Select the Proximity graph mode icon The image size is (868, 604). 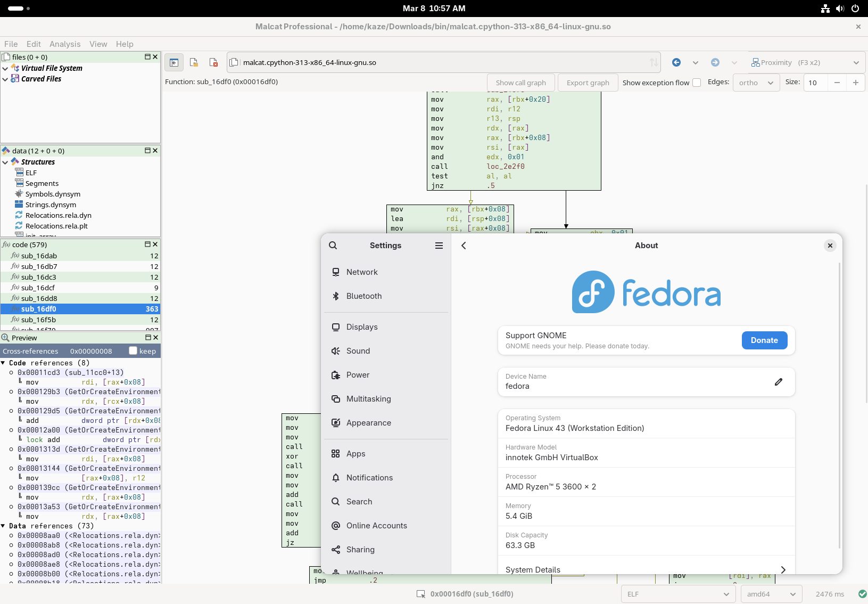756,62
